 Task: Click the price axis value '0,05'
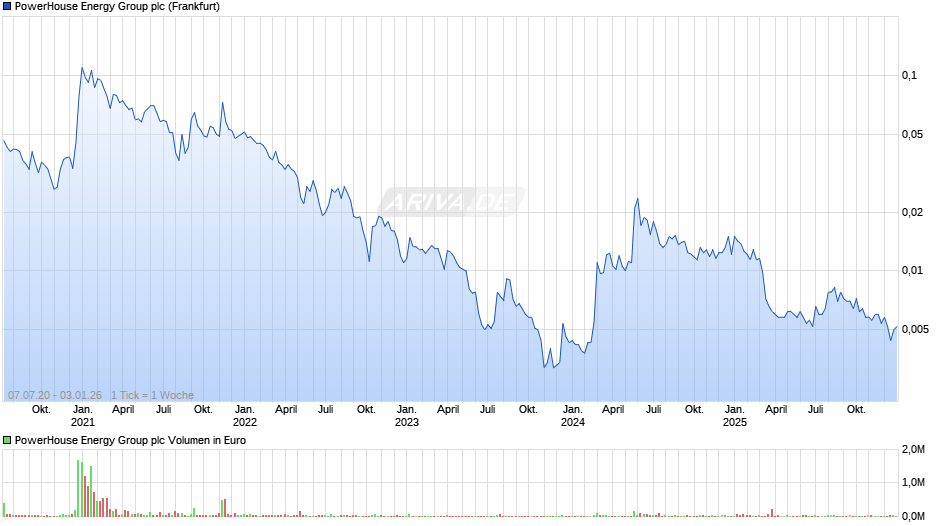click(912, 134)
